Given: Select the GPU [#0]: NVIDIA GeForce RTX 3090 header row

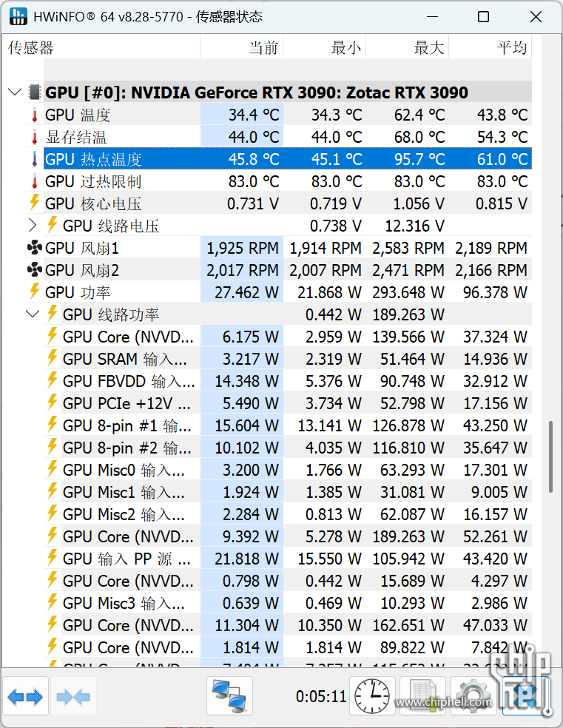Looking at the screenshot, I should [x=288, y=92].
